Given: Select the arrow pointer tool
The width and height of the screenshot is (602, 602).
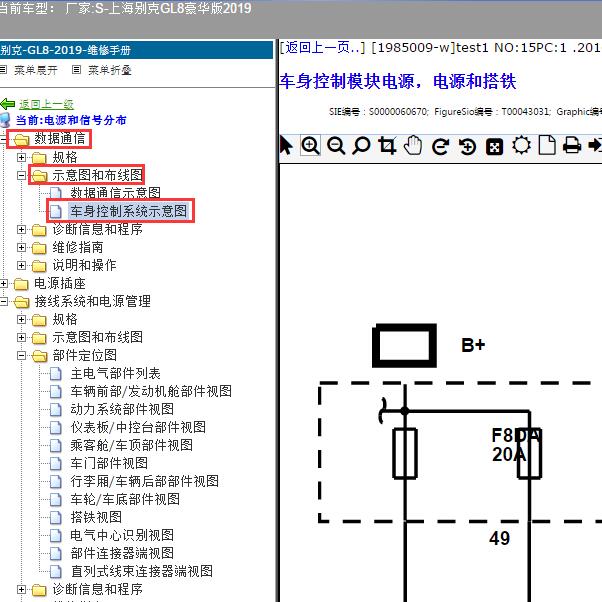Looking at the screenshot, I should click(286, 146).
